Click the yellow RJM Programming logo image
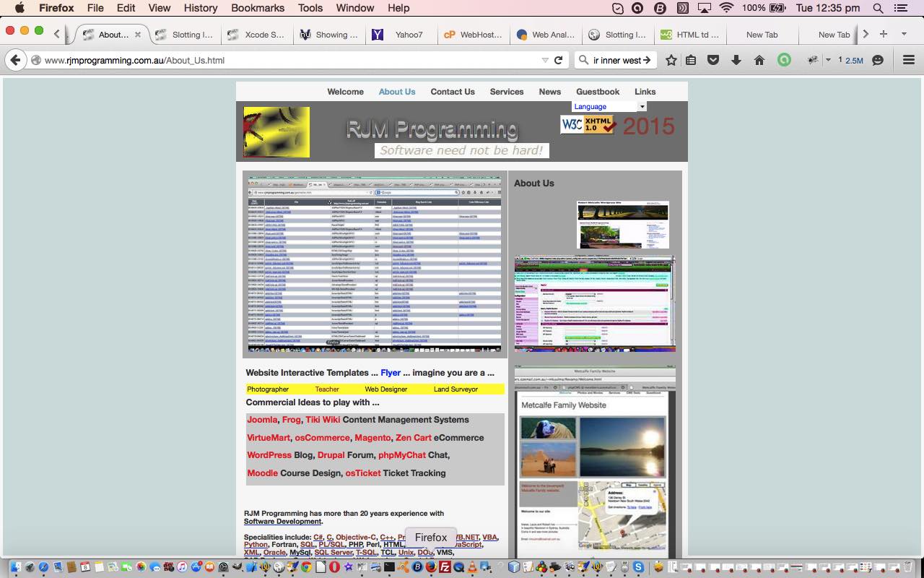 point(276,132)
